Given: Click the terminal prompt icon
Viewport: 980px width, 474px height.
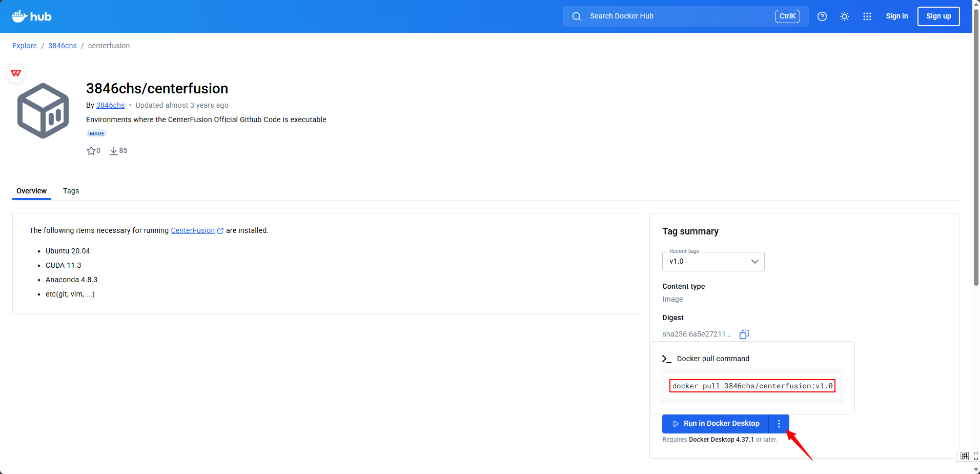Looking at the screenshot, I should (666, 359).
